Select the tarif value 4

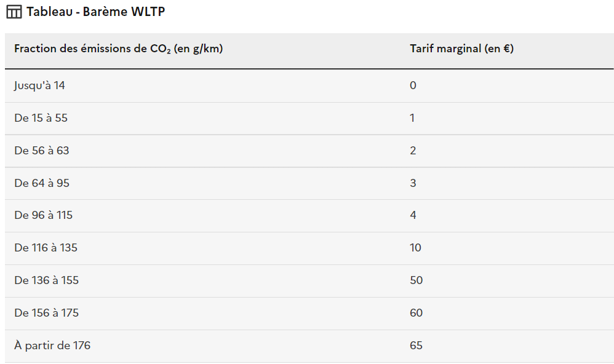[413, 215]
